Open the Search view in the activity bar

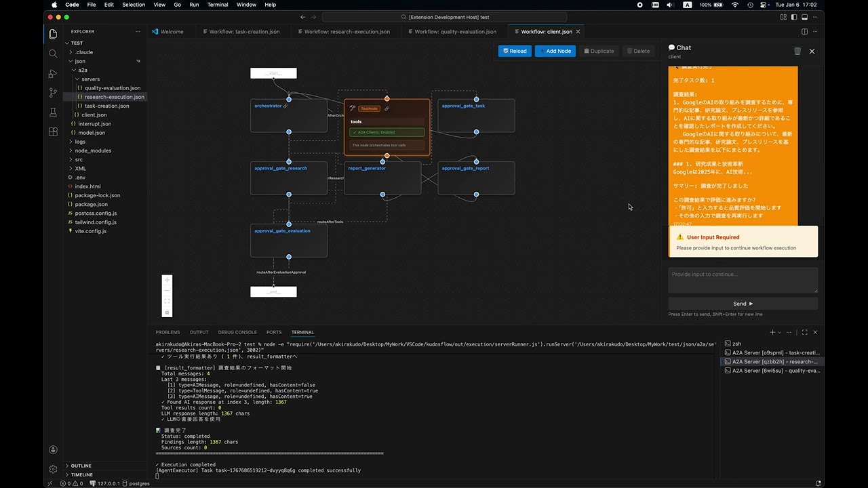coord(53,54)
